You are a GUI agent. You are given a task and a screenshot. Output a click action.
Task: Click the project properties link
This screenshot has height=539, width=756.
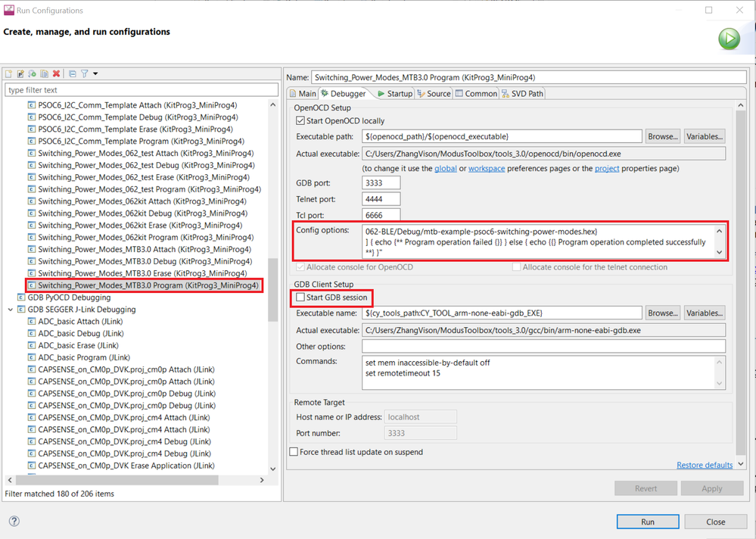pyautogui.click(x=606, y=168)
